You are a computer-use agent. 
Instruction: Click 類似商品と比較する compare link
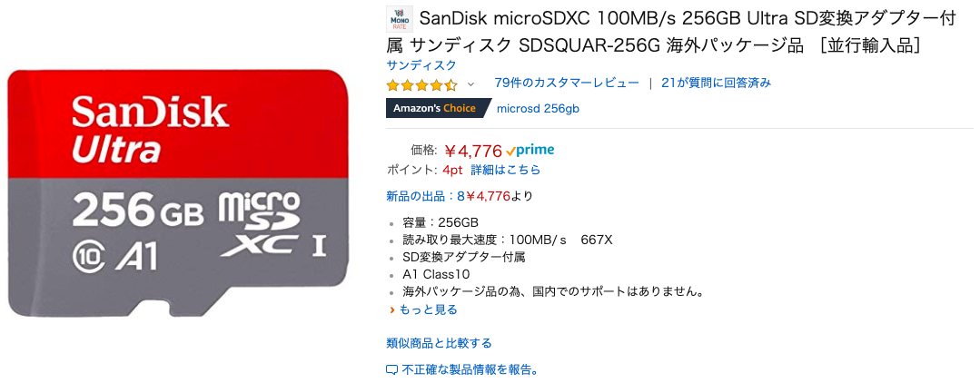click(439, 343)
